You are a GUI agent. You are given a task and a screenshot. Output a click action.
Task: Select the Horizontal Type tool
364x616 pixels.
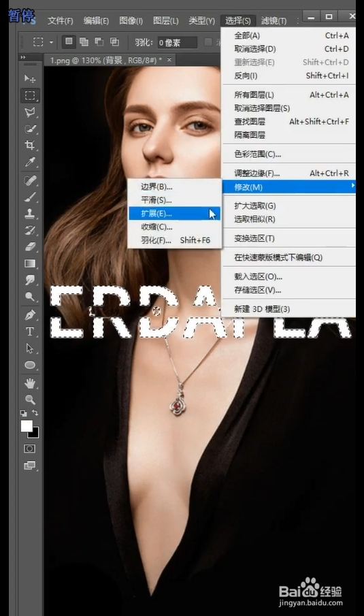[30, 331]
